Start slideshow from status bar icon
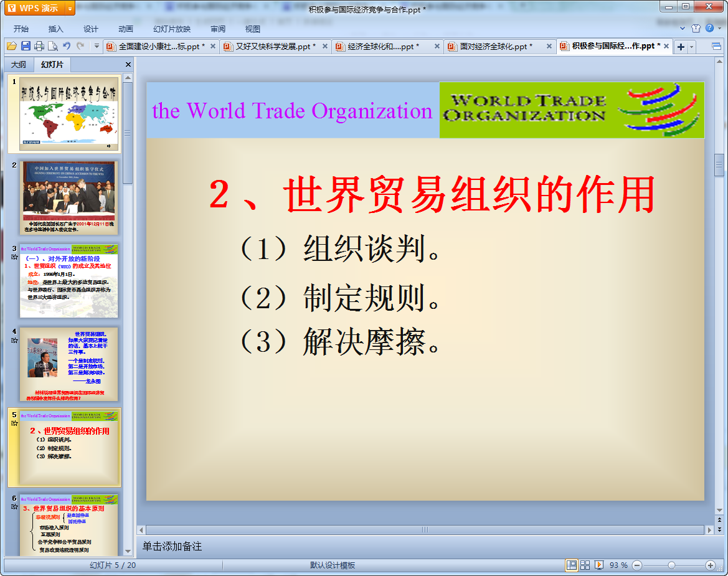 click(599, 565)
